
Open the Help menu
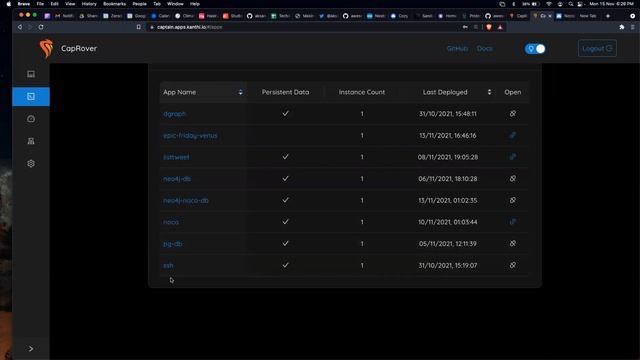[195, 4]
